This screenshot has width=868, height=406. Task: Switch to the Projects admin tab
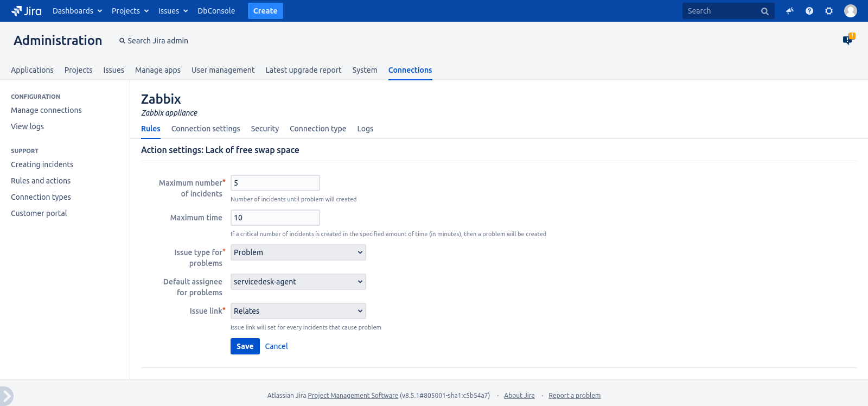coord(79,70)
